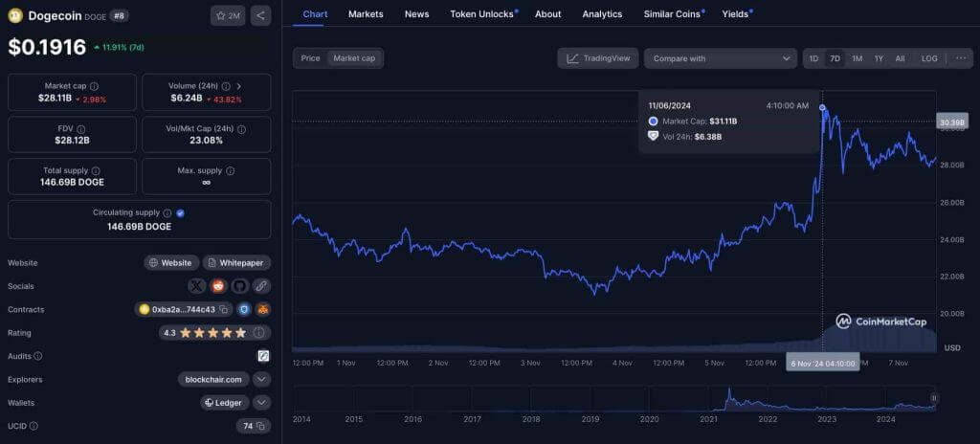Screen dimensions: 980x444
Task: Click the blue shield wallet icon in Contracts
Action: click(244, 309)
